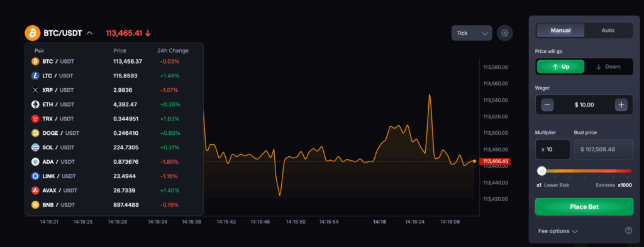
Task: Click the TRX change +1.83%
Action: (x=170, y=119)
